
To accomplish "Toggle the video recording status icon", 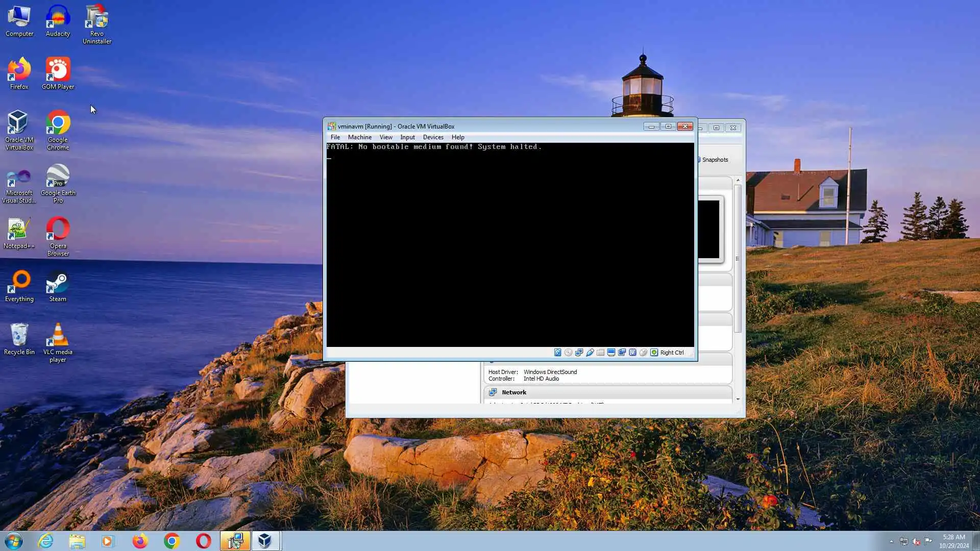I will (x=622, y=353).
